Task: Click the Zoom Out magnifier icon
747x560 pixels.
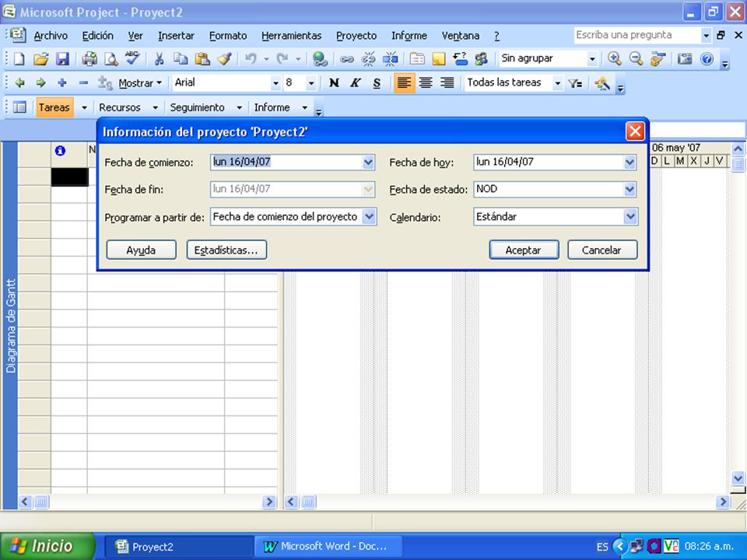Action: 636,58
